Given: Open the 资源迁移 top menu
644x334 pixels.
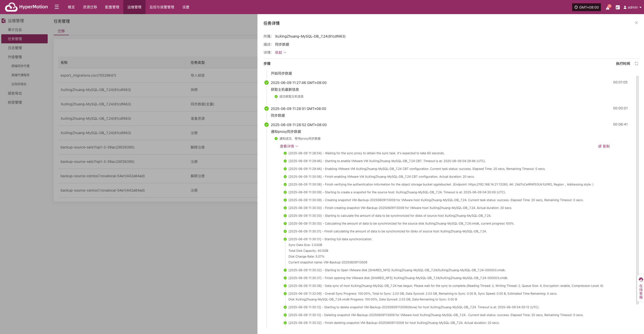Looking at the screenshot, I should click(x=90, y=7).
